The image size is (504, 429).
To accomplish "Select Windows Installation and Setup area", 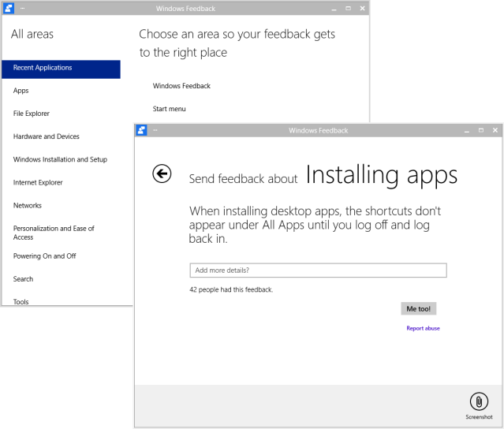I will (x=60, y=159).
